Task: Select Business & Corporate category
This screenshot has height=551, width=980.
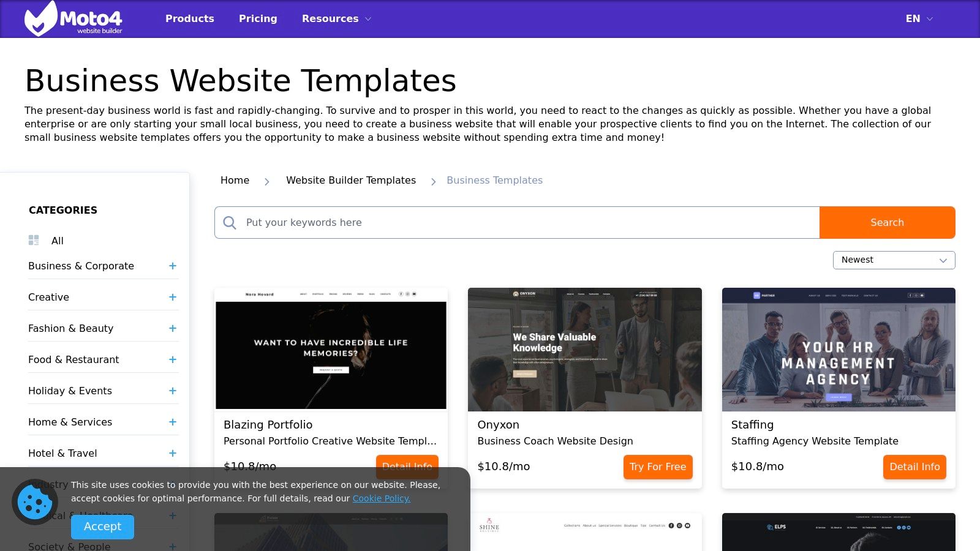Action: [x=81, y=266]
